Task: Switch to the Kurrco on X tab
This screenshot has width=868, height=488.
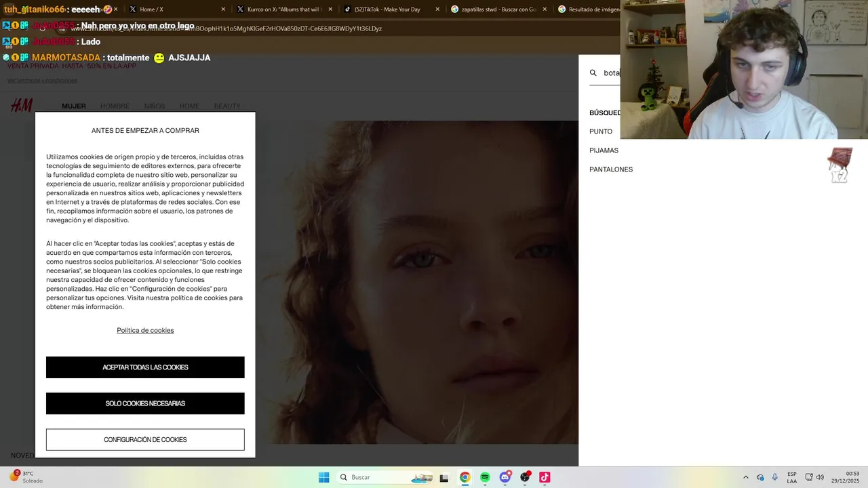Action: click(x=283, y=9)
